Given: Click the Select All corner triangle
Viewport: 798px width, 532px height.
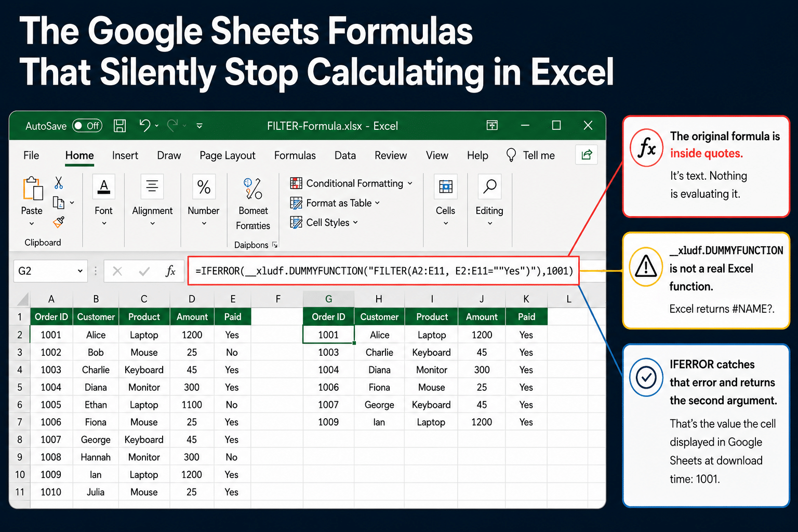Looking at the screenshot, I should (x=22, y=299).
